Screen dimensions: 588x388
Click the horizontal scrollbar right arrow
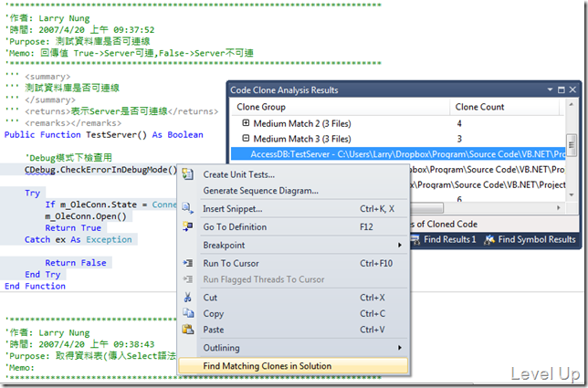pyautogui.click(x=559, y=207)
